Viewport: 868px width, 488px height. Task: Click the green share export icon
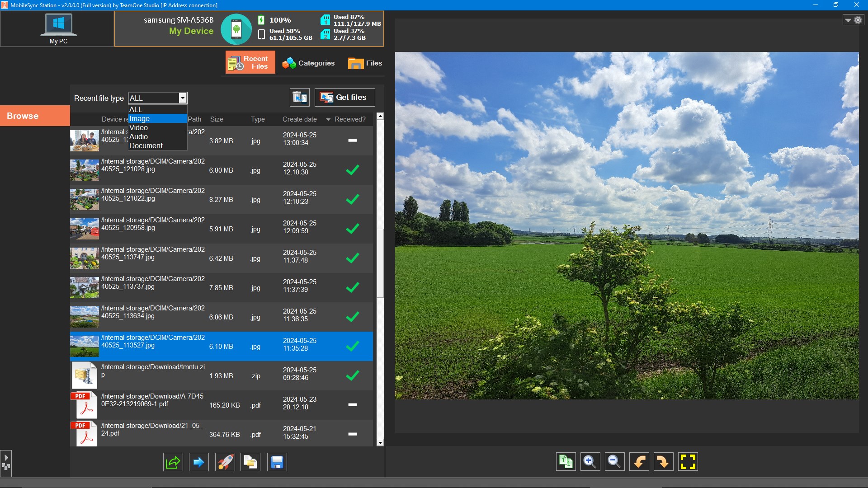click(173, 462)
